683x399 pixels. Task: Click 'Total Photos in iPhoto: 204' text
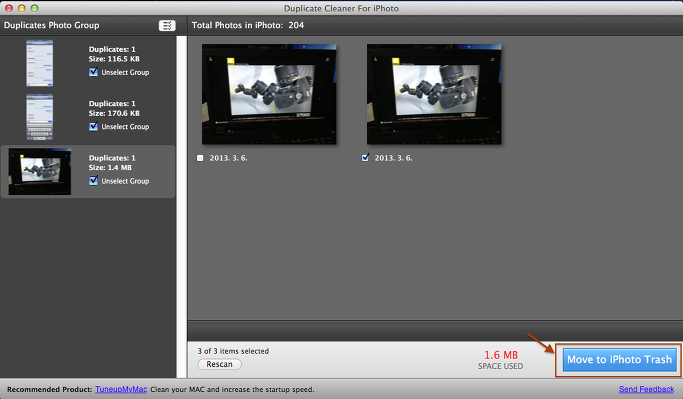(248, 25)
